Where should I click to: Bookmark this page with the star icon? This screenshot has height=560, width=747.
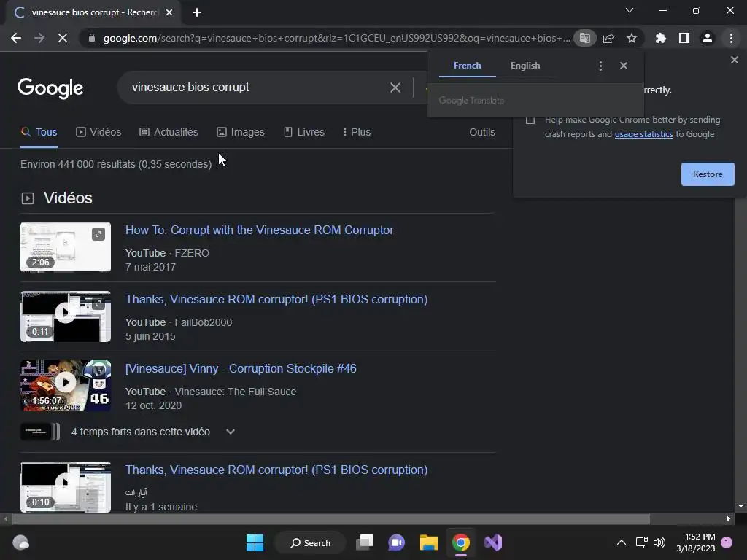632,38
